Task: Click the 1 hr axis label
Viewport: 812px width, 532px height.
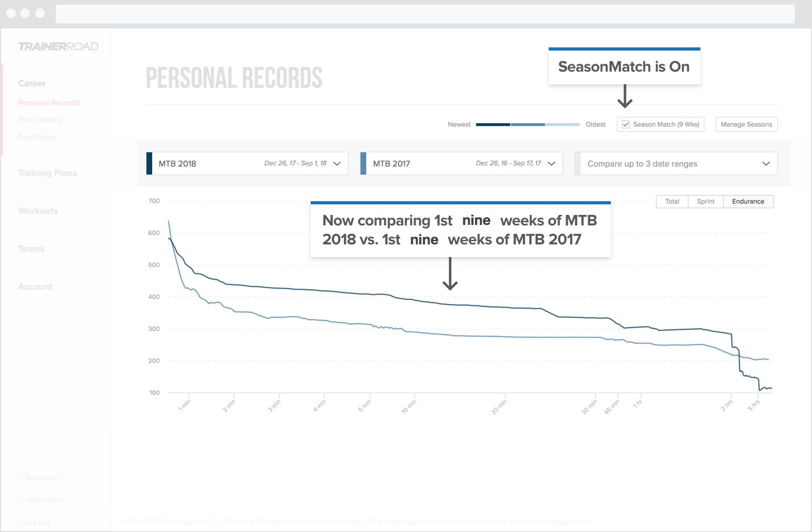Action: click(x=638, y=403)
